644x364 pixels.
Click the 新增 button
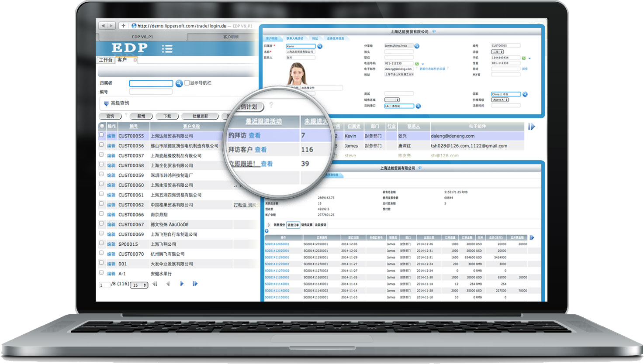[x=141, y=117]
